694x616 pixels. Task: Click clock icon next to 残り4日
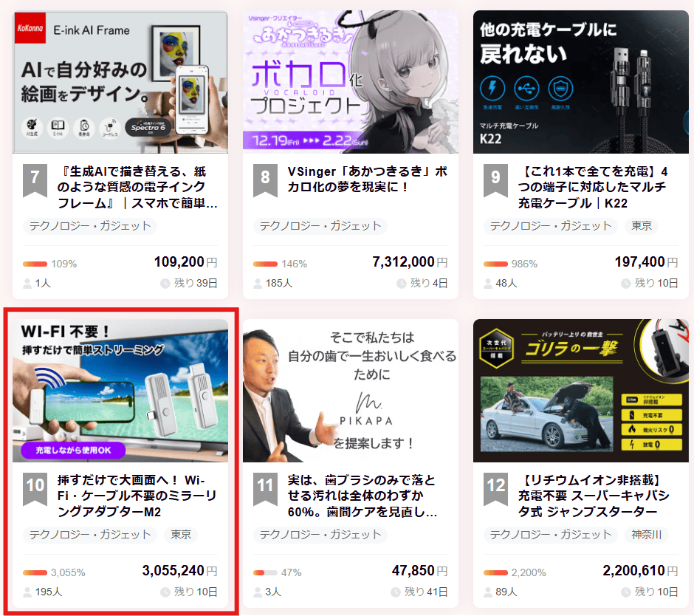401,283
